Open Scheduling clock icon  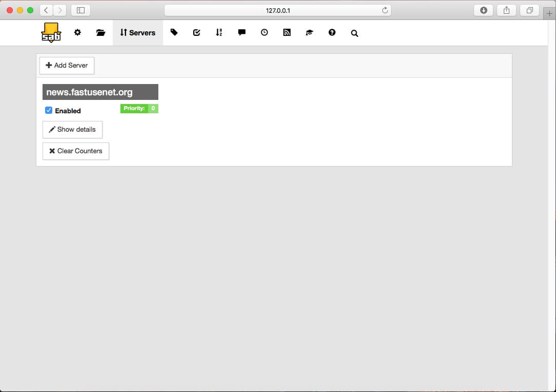coord(264,33)
